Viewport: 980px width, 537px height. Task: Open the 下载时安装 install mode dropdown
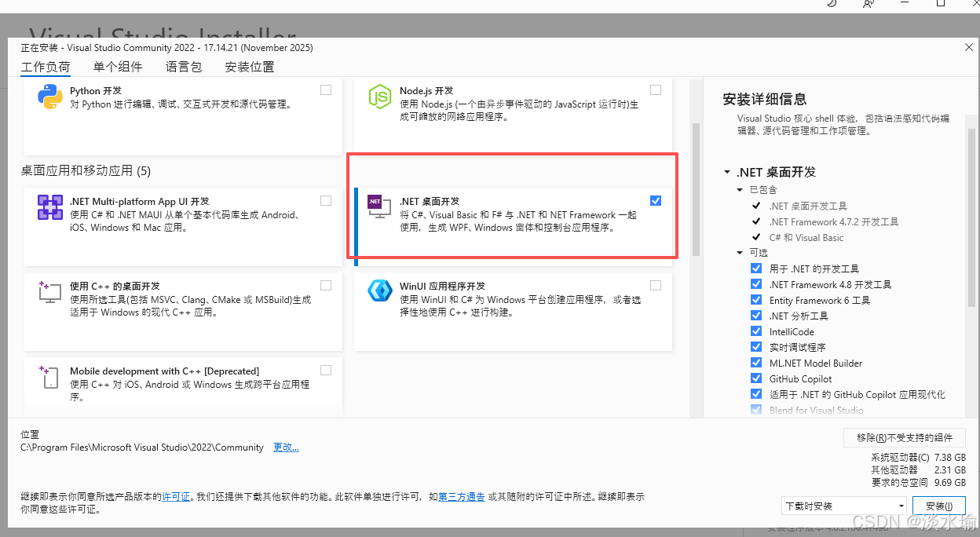point(844,506)
